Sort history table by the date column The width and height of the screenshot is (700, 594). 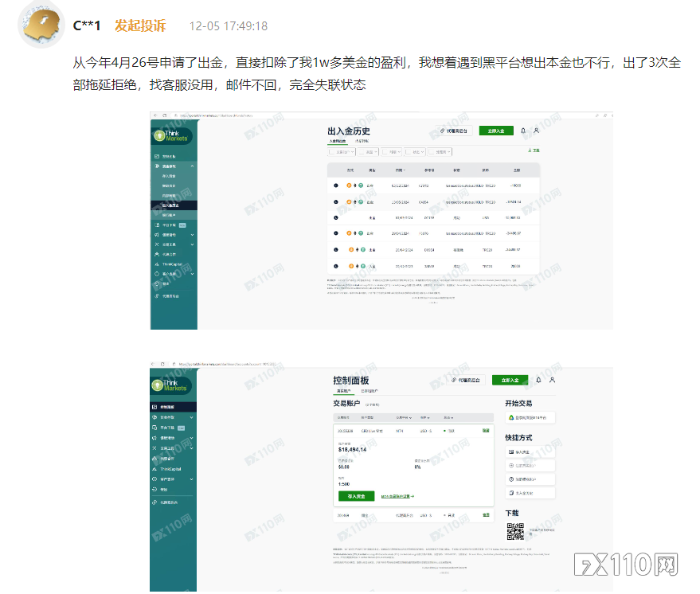(x=401, y=170)
